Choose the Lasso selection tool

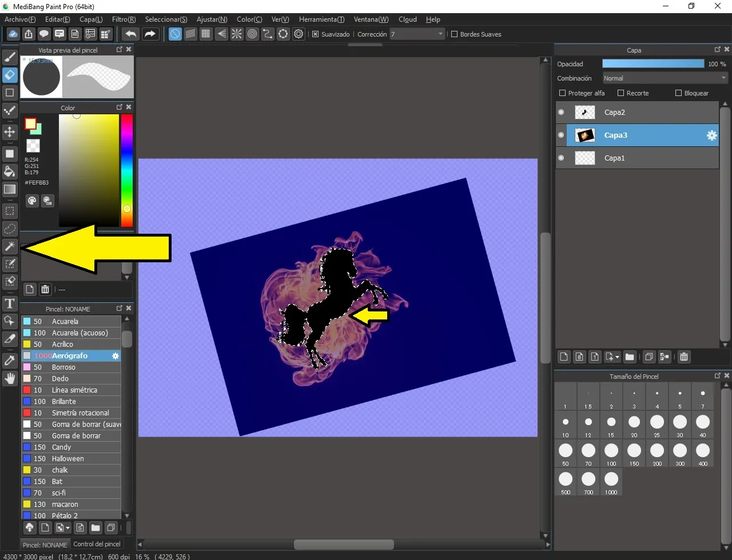click(10, 229)
